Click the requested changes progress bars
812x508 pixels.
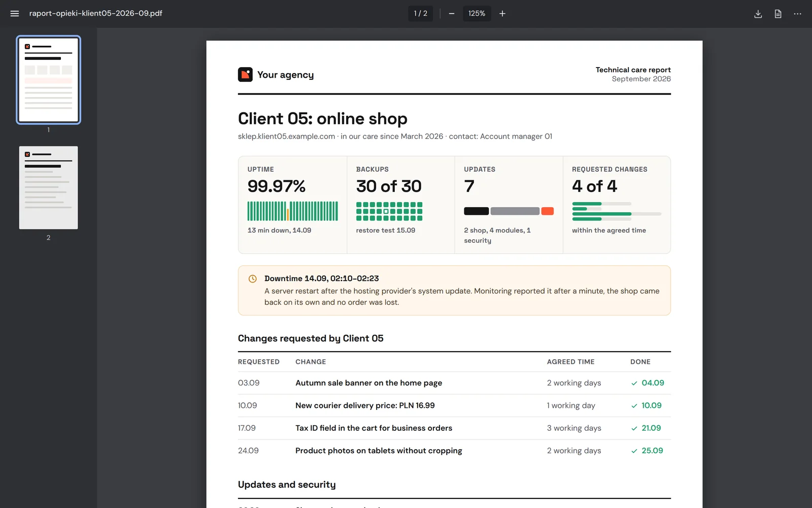point(617,211)
